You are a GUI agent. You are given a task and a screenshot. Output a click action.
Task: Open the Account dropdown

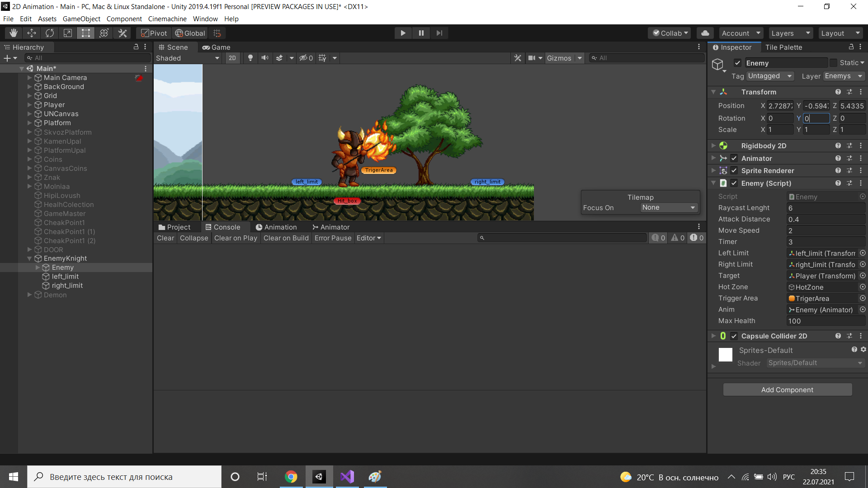pos(740,33)
